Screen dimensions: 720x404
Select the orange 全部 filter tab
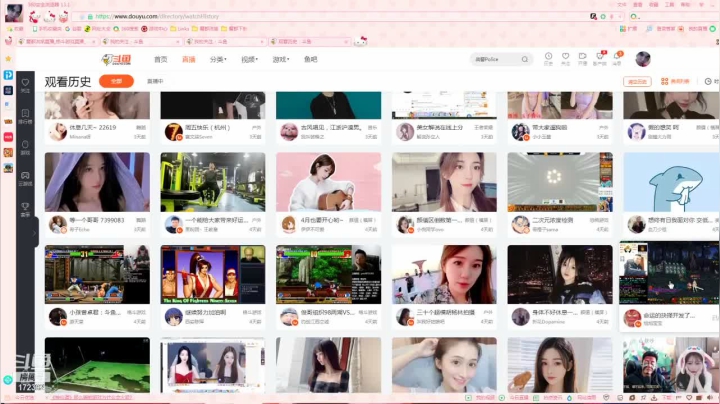(x=116, y=81)
